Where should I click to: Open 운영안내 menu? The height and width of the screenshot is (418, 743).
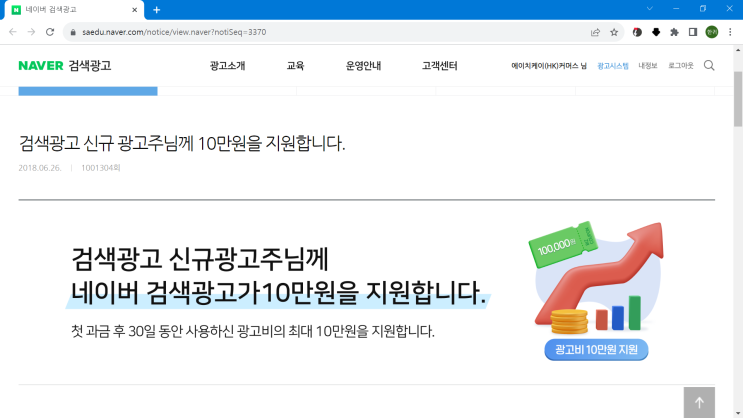[363, 66]
